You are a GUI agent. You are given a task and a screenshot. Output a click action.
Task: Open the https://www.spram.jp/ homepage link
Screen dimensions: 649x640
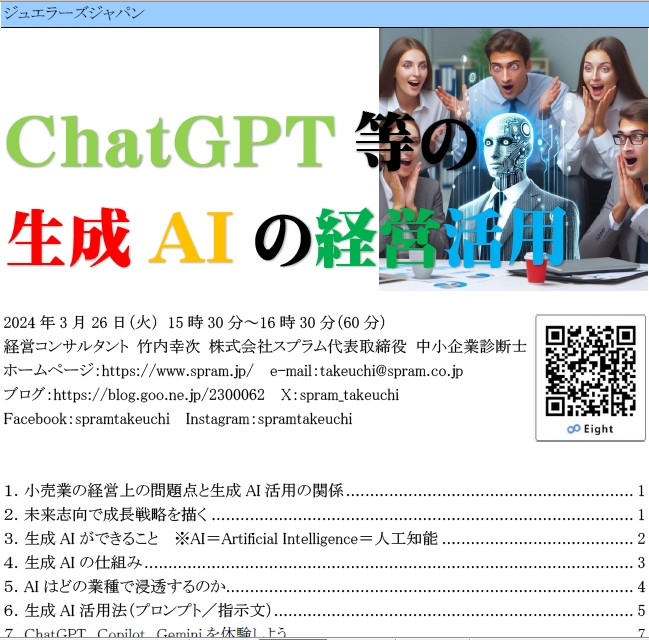point(177,371)
